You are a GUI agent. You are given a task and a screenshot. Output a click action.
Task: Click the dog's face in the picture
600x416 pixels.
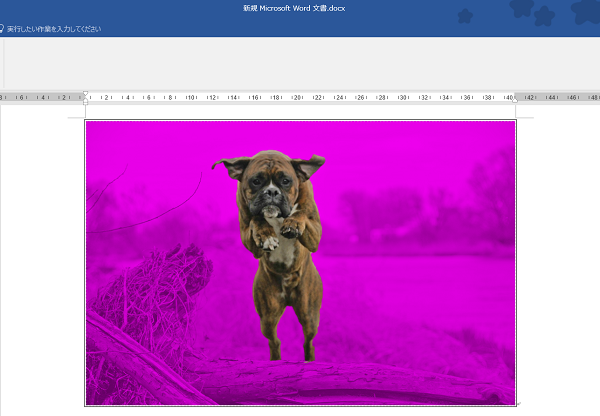271,188
